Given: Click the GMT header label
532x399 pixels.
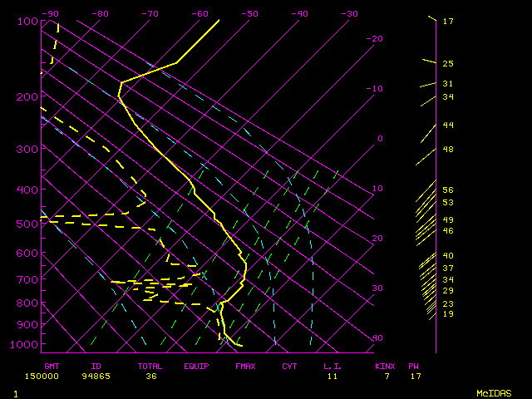Looking at the screenshot, I should pos(52,366).
